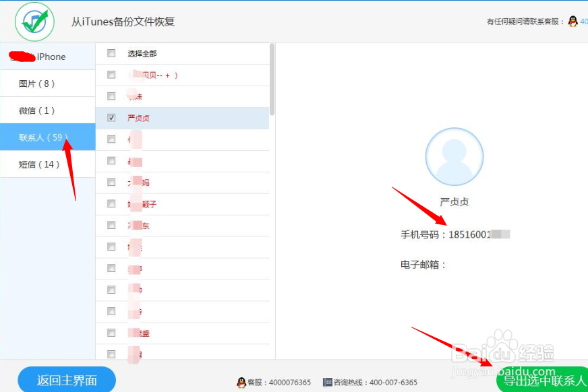Click the hotline phone icon beside 咨询热线
This screenshot has width=588, height=392.
tap(327, 383)
